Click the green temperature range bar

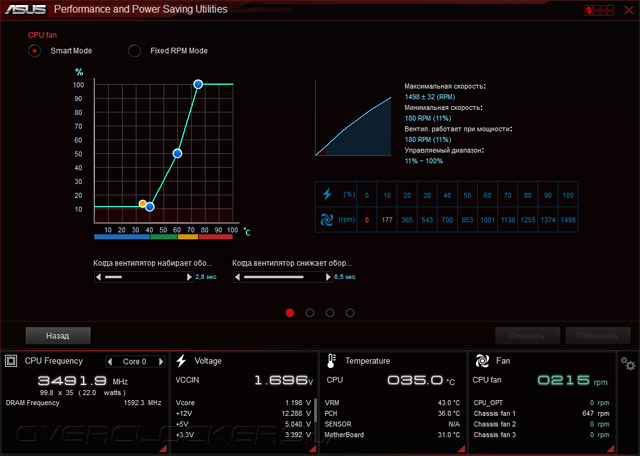tap(164, 237)
